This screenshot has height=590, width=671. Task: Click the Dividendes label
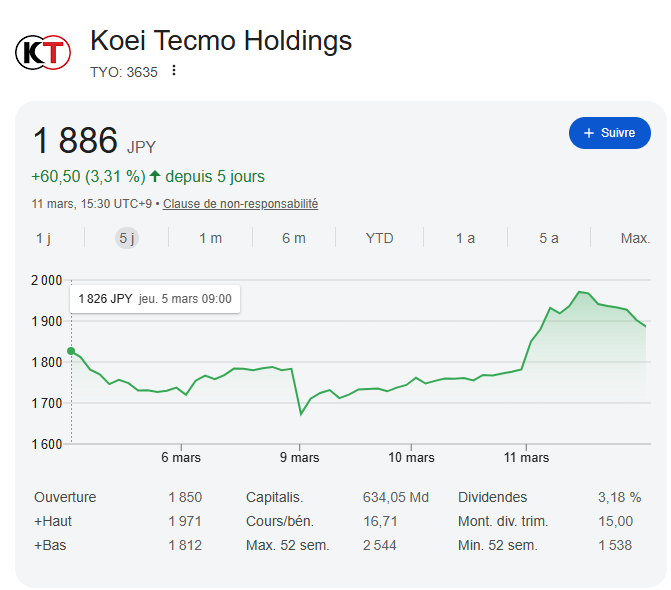pos(493,497)
